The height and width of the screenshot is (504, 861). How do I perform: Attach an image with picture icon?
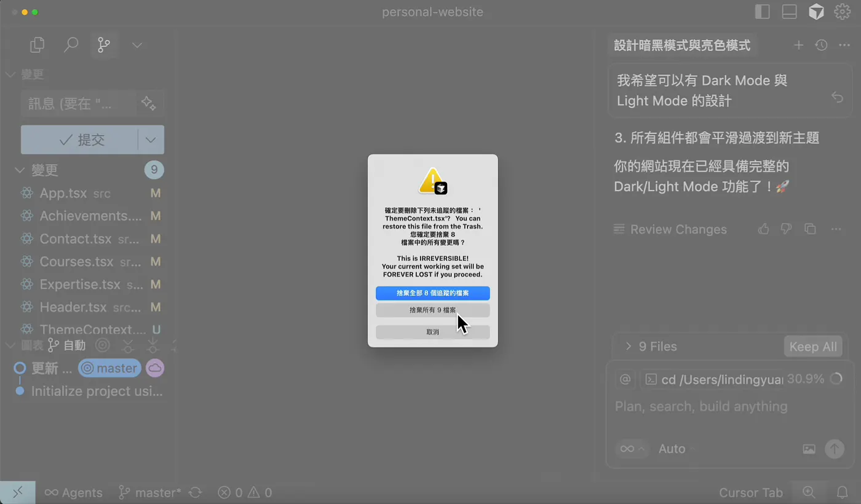click(x=809, y=449)
